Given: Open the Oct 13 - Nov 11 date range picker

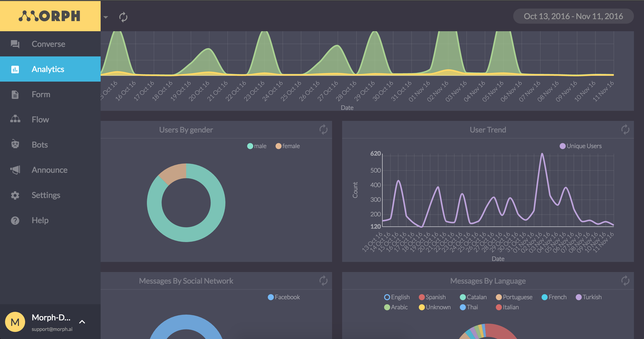Looking at the screenshot, I should 573,16.
